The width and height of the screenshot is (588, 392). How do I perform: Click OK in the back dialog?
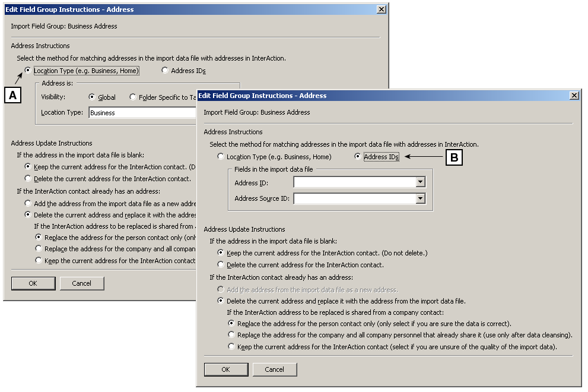pos(33,283)
